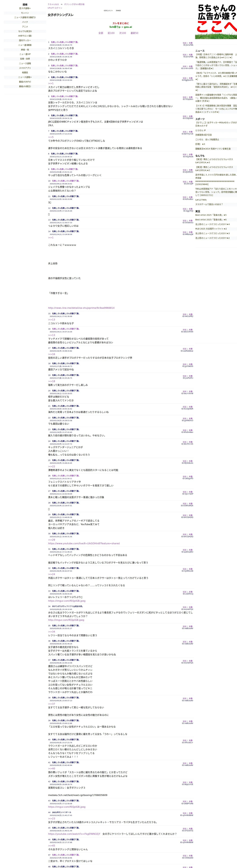Image resolution: width=237 pixels, height=868 pixels.
Task: Show 最新50 posts
Action: click(134, 33)
